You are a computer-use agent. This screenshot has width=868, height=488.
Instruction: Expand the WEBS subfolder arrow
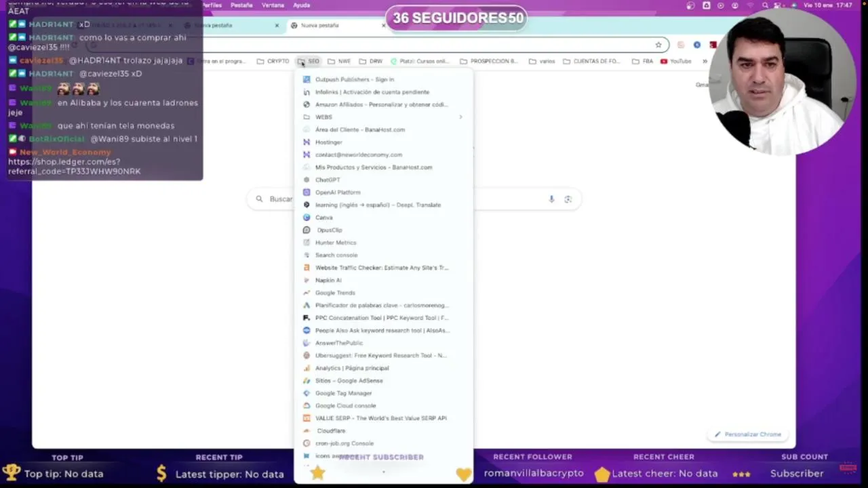[x=460, y=117]
